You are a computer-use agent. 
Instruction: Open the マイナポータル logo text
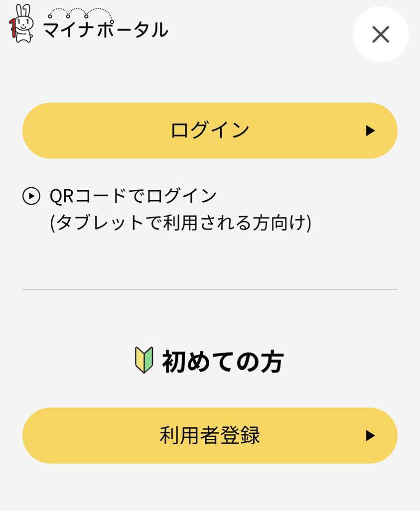[x=106, y=30]
